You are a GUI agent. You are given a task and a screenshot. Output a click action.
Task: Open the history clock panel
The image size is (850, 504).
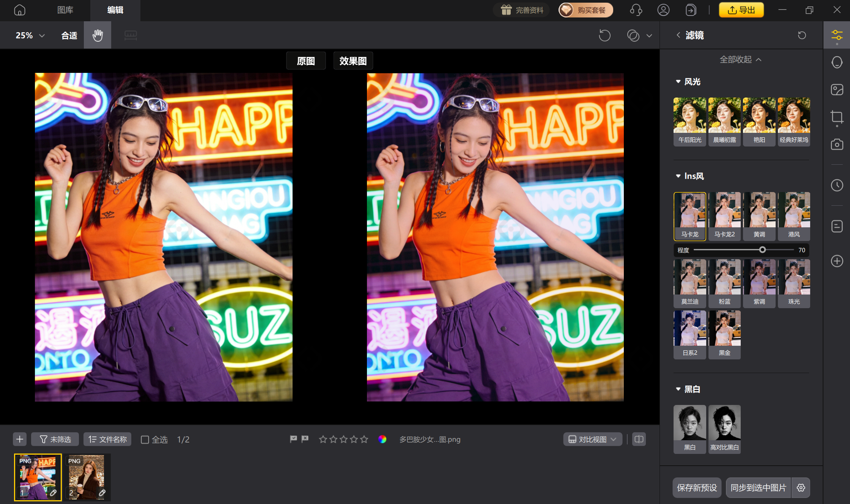click(837, 185)
